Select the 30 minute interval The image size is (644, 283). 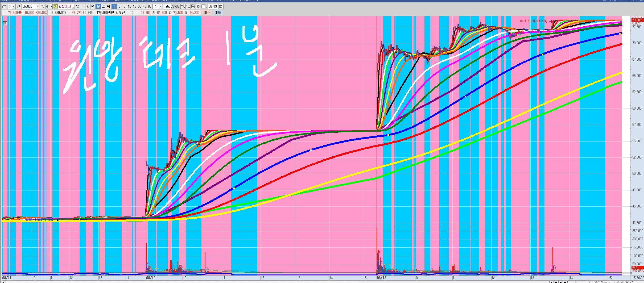coord(139,6)
